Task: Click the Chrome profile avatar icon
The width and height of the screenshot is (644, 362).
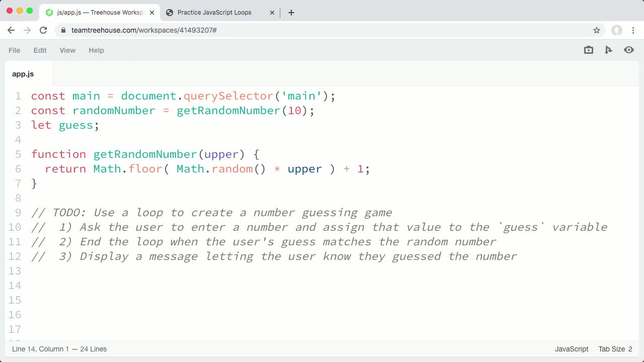Action: [617, 30]
